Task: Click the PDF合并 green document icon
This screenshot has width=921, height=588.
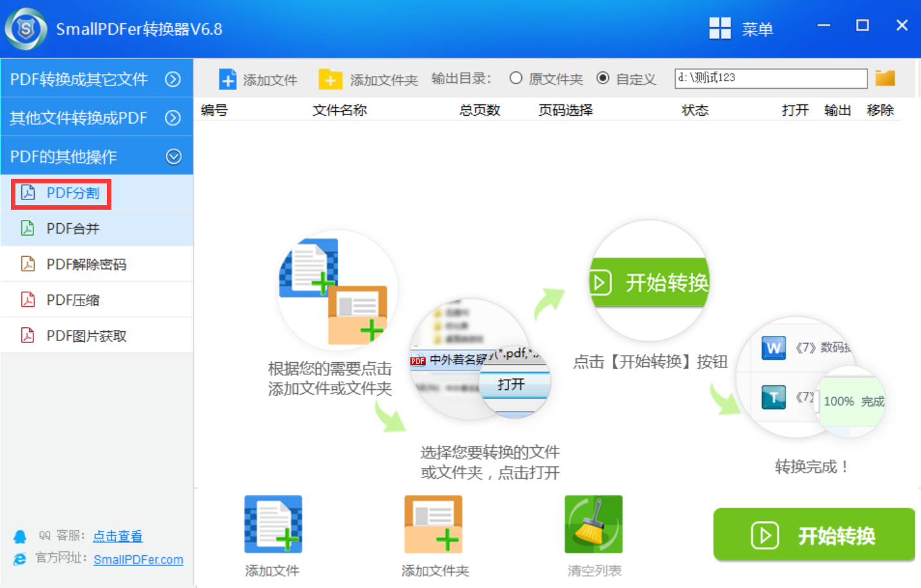Action: 28,228
